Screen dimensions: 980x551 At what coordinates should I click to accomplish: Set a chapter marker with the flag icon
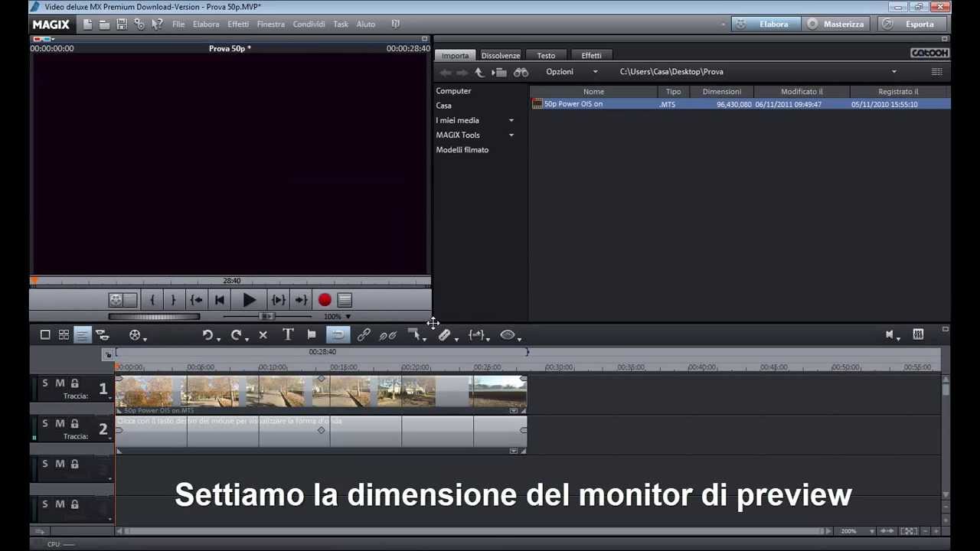coord(312,334)
